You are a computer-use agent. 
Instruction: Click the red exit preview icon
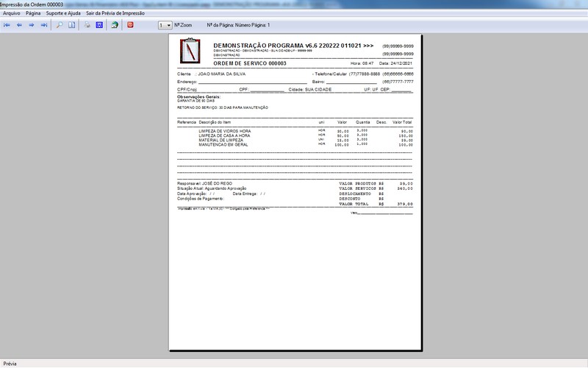(130, 25)
